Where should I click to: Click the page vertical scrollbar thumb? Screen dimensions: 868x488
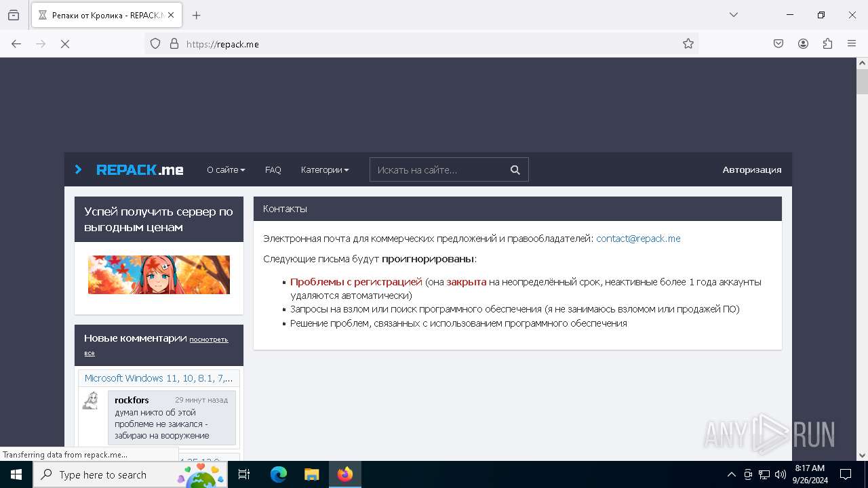[863, 81]
